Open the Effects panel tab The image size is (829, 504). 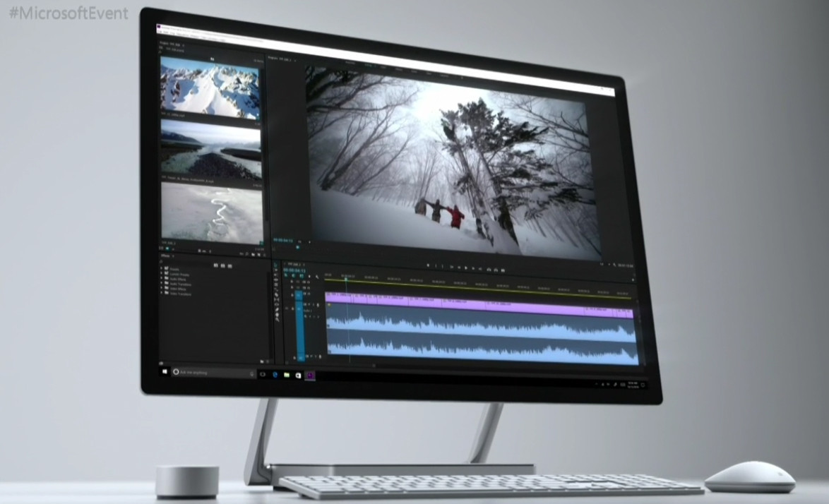(x=165, y=256)
